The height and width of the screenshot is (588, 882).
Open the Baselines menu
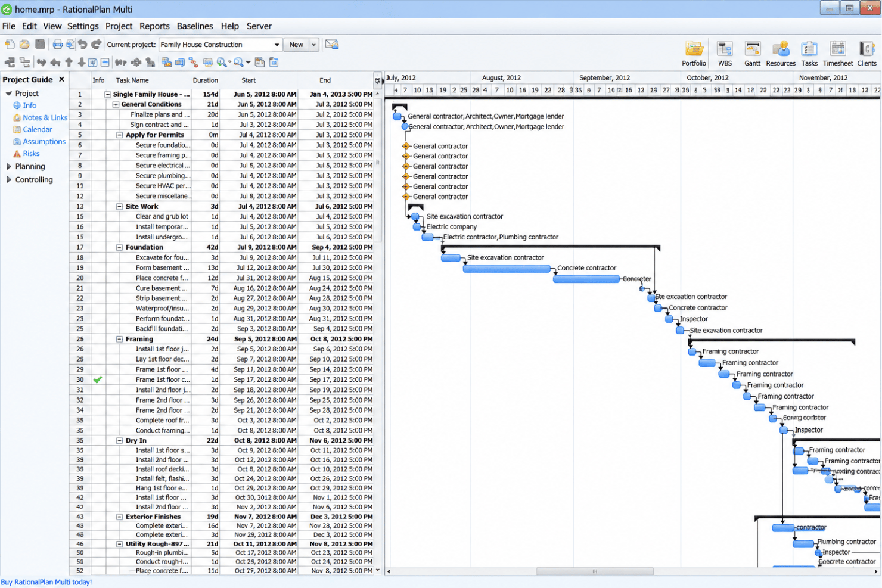pos(195,26)
